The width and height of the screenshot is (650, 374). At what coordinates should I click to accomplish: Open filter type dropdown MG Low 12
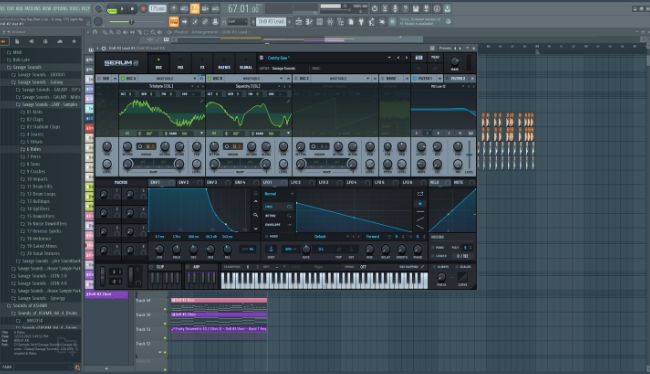439,86
